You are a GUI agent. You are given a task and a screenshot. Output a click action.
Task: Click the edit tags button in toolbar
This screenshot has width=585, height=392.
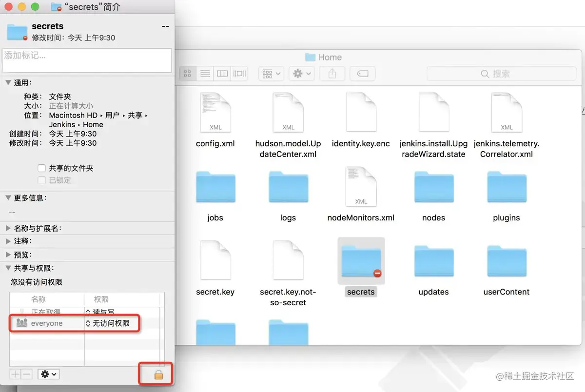(x=362, y=74)
